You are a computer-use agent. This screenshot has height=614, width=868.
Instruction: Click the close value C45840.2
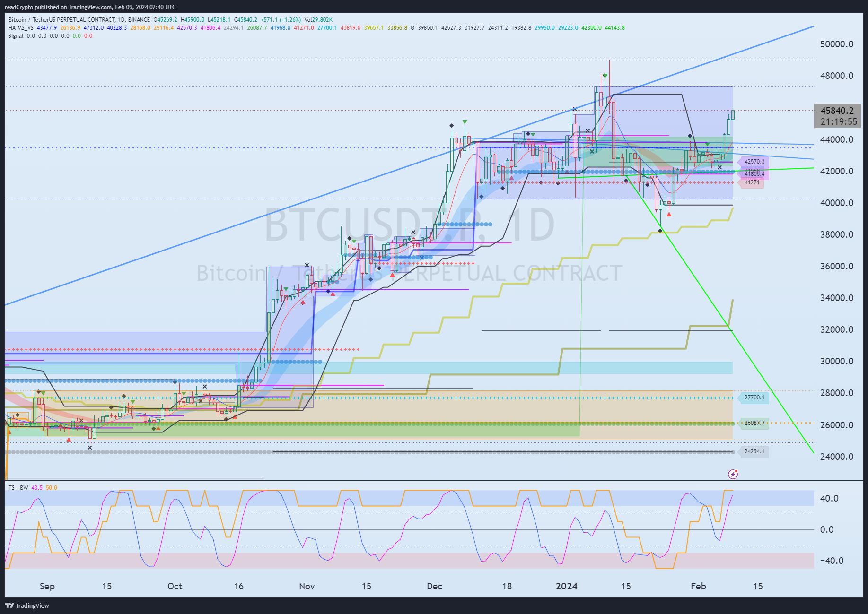[x=245, y=20]
